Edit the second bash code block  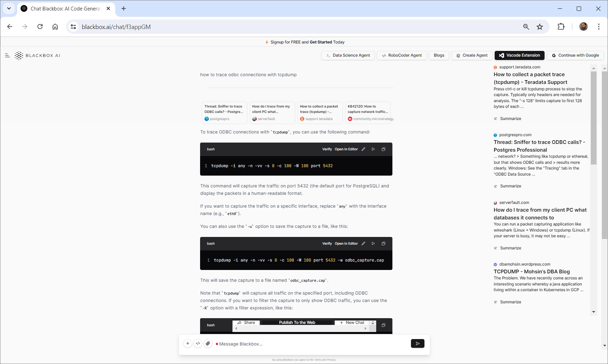[x=363, y=244]
